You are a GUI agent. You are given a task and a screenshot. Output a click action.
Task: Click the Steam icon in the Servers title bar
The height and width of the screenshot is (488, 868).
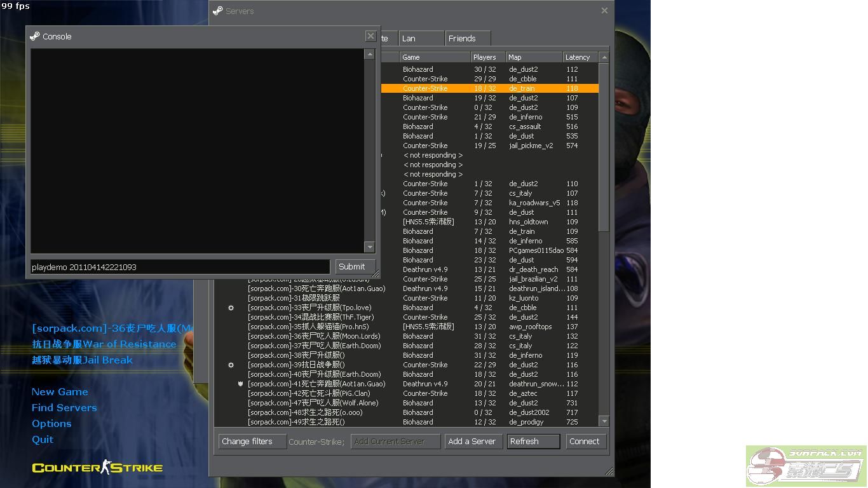tap(218, 11)
